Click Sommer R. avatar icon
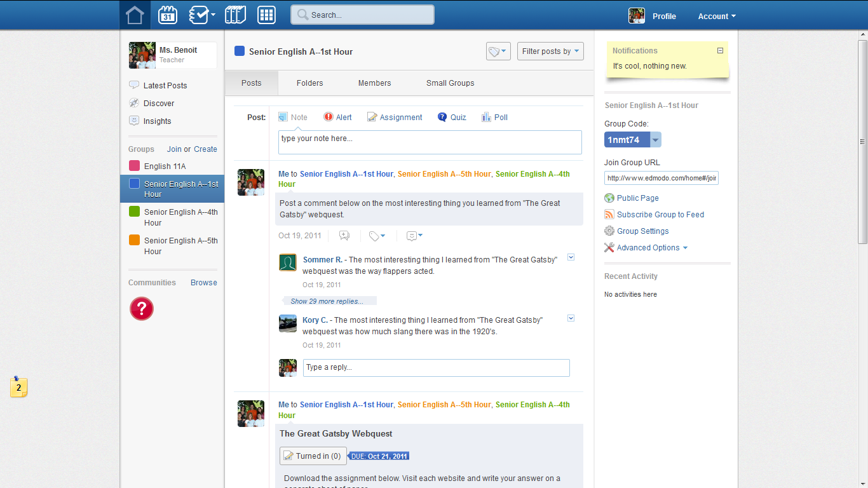The image size is (868, 488). pyautogui.click(x=288, y=262)
